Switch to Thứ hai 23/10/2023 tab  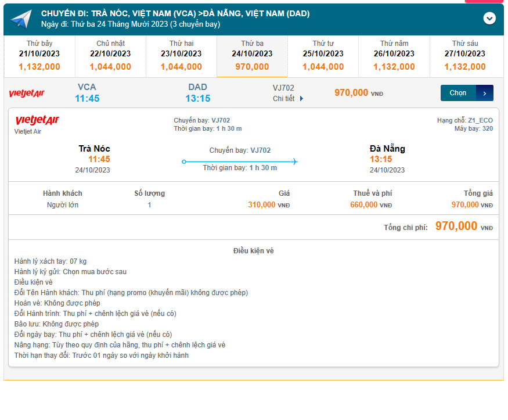[x=181, y=56]
